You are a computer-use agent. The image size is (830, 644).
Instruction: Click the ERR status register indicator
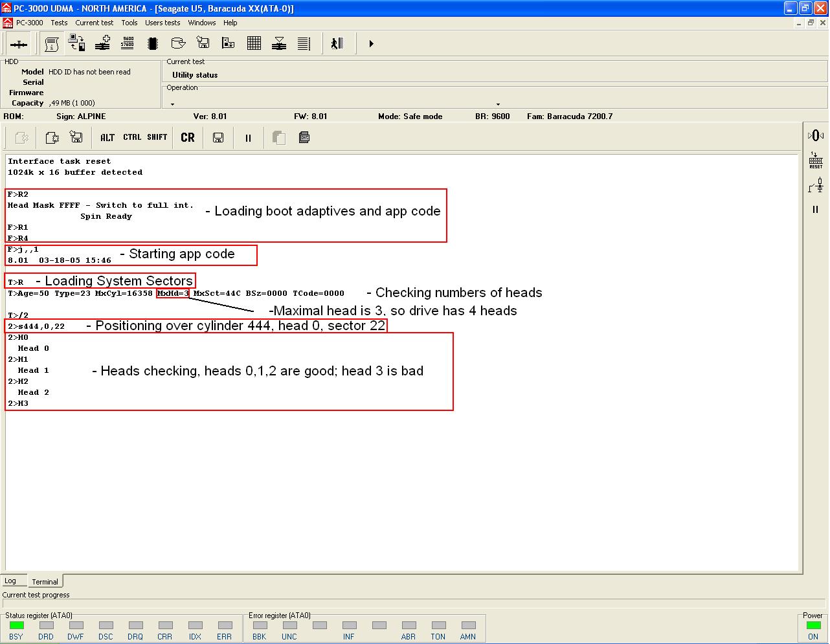point(225,625)
